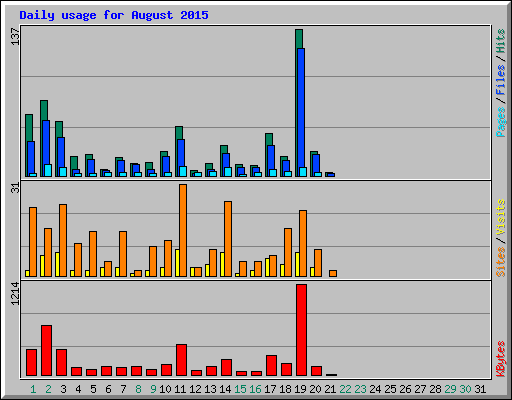
Task: Select day label 6 on the x-axis
Action: click(x=108, y=389)
